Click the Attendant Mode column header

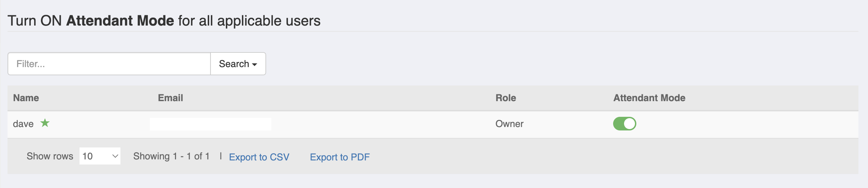649,98
